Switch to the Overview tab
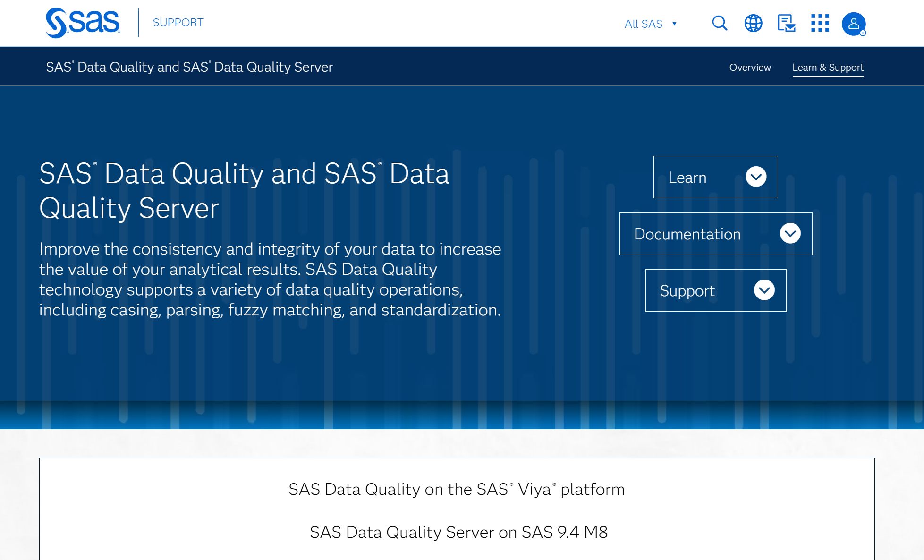This screenshot has width=924, height=560. [x=750, y=68]
